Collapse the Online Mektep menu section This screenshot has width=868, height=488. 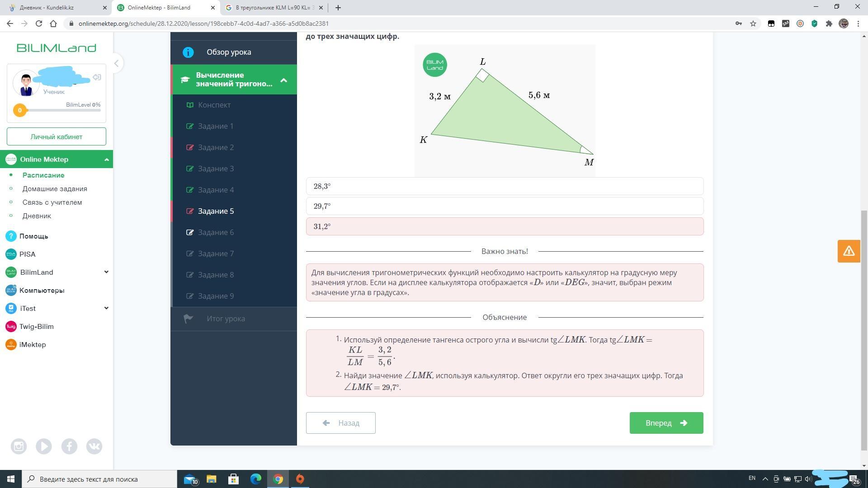(x=106, y=160)
